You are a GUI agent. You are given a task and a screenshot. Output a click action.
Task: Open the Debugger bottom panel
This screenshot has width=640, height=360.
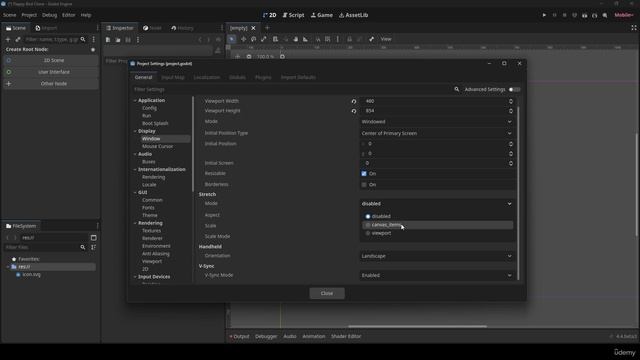click(x=266, y=336)
